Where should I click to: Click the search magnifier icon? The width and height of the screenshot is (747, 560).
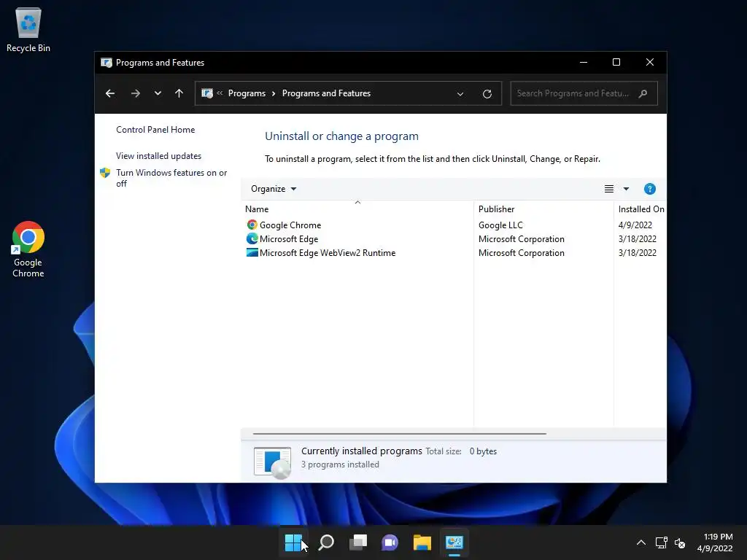[643, 93]
